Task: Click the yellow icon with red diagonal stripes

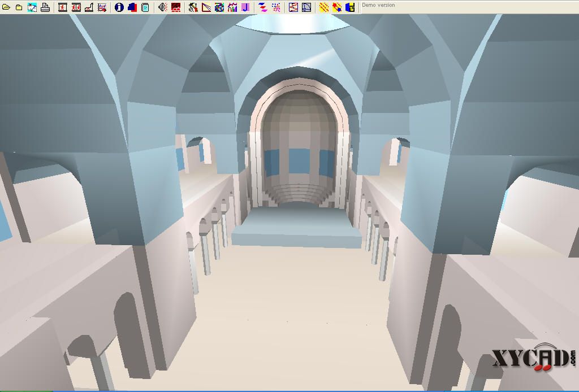Action: tap(324, 7)
